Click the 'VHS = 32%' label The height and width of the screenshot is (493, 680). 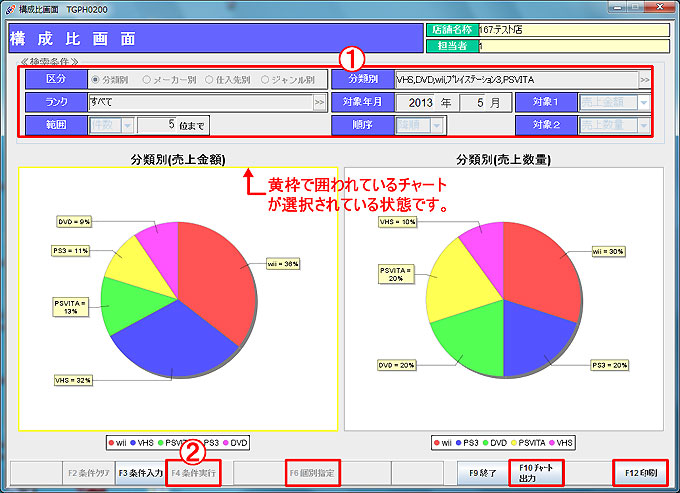[x=73, y=380]
